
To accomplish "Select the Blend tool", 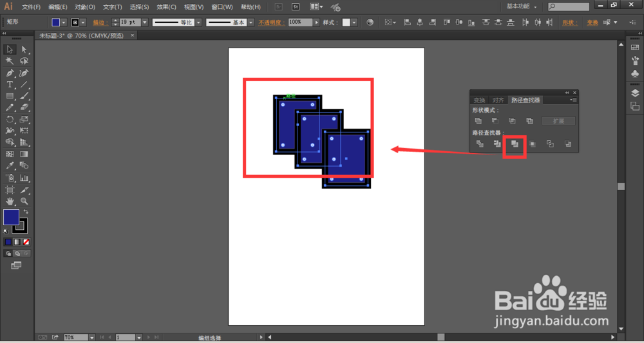I will (24, 166).
